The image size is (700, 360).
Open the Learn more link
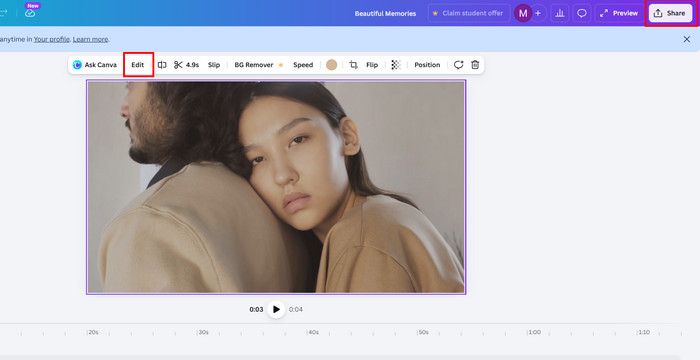[x=90, y=39]
